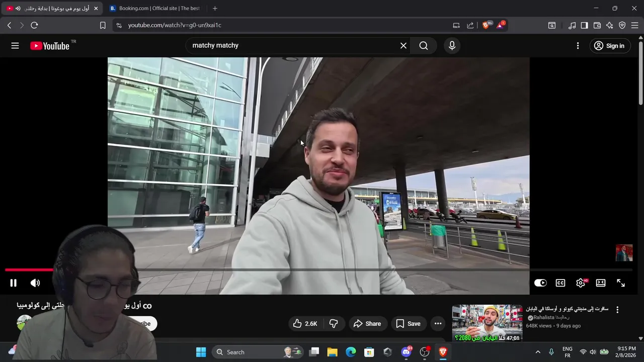This screenshot has height=362, width=644.
Task: Switch to theater mode
Action: coord(601,283)
